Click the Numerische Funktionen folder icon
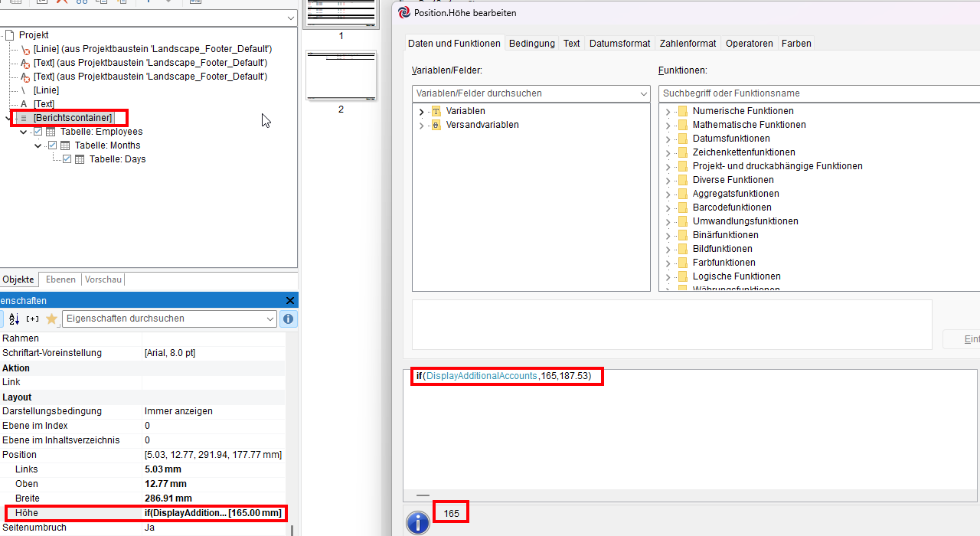Viewport: 980px width, 536px height. [x=682, y=111]
